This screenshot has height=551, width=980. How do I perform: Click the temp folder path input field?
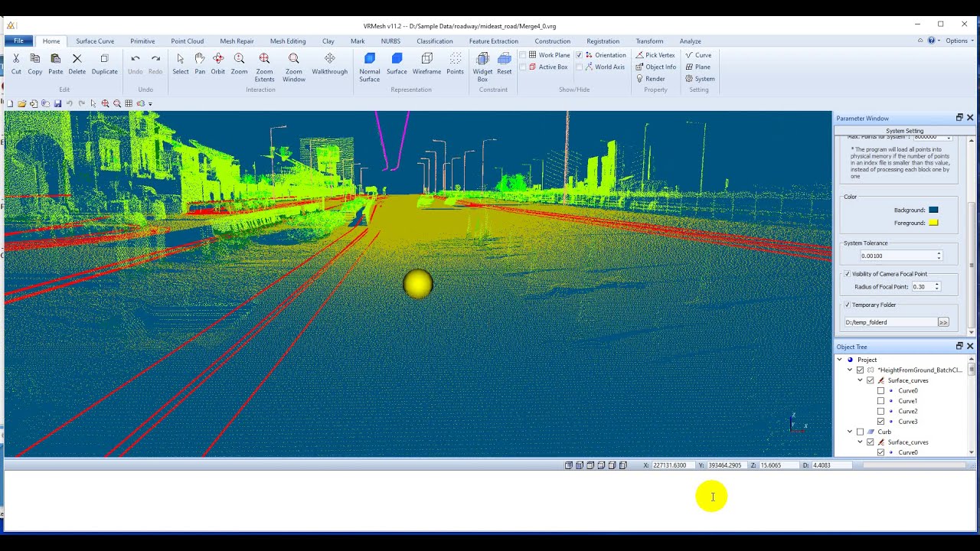coord(890,322)
